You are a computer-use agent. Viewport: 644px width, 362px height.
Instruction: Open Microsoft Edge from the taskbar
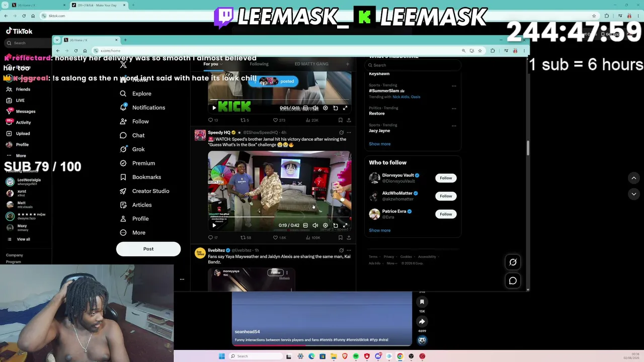tap(311, 356)
